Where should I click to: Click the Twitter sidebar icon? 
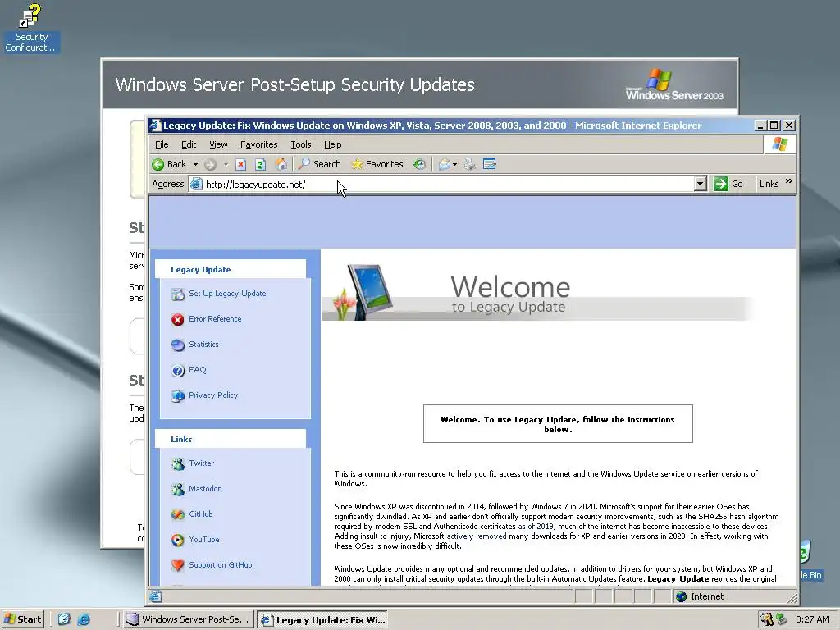coord(178,464)
